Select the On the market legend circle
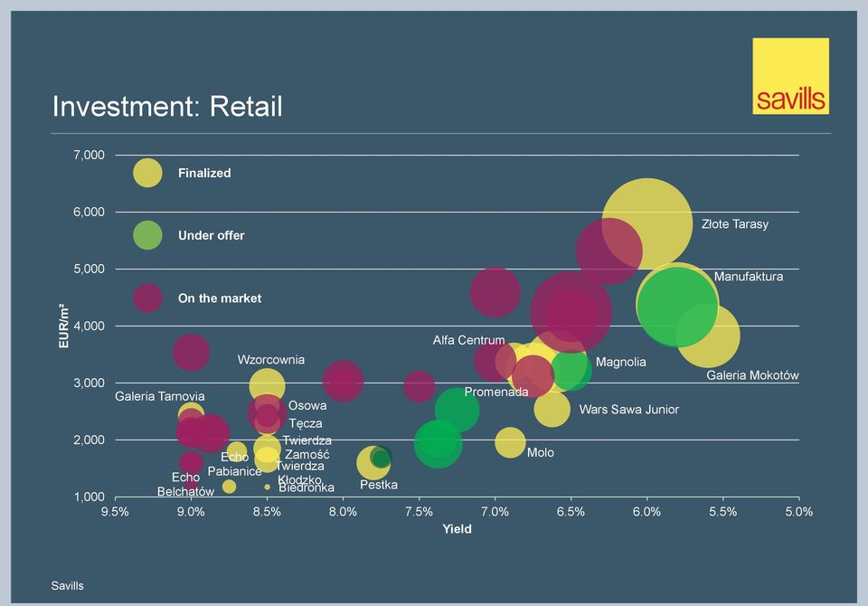 click(x=147, y=298)
